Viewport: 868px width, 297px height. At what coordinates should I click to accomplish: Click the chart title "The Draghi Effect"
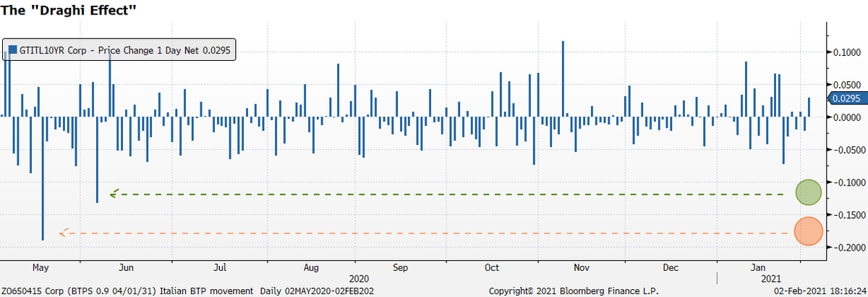coord(69,10)
